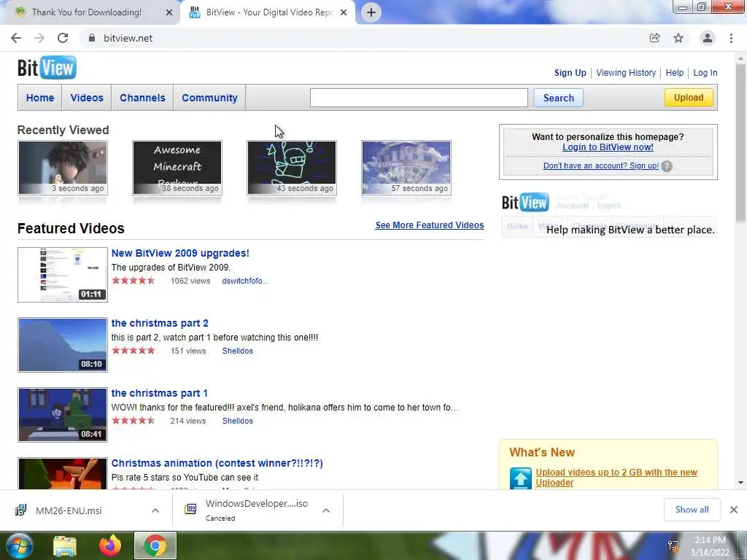This screenshot has width=747, height=560.
Task: Click the system tray action icon
Action: 673,545
